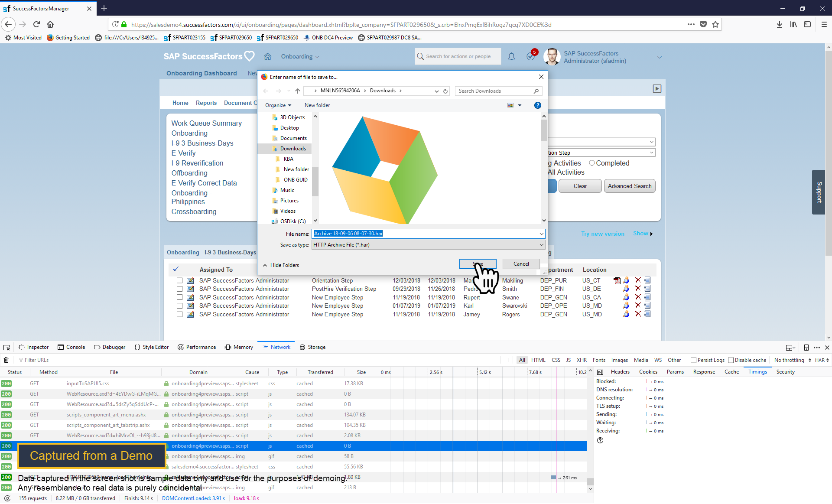The width and height of the screenshot is (832, 504).
Task: Open performance analysis stopwatch icon in status bar
Action: tap(7, 498)
